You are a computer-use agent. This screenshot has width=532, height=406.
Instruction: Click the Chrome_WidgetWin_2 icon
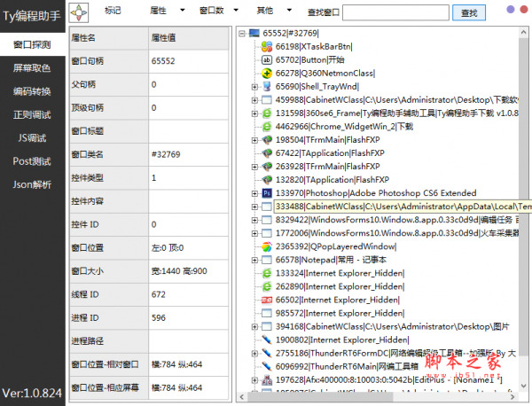click(x=267, y=127)
